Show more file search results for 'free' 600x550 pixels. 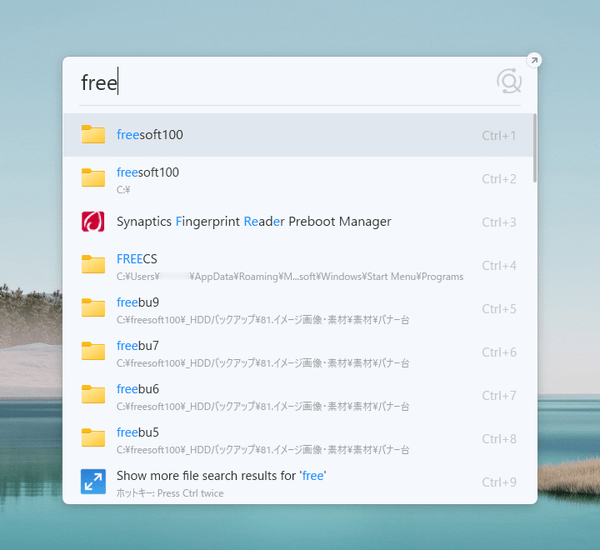(298, 481)
